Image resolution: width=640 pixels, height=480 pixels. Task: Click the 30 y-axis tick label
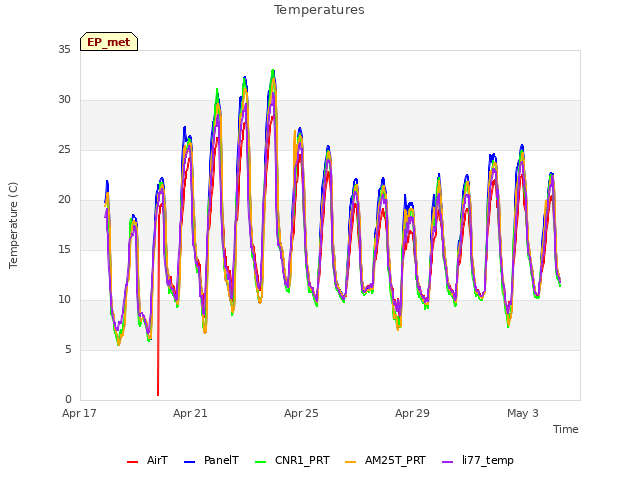[64, 100]
